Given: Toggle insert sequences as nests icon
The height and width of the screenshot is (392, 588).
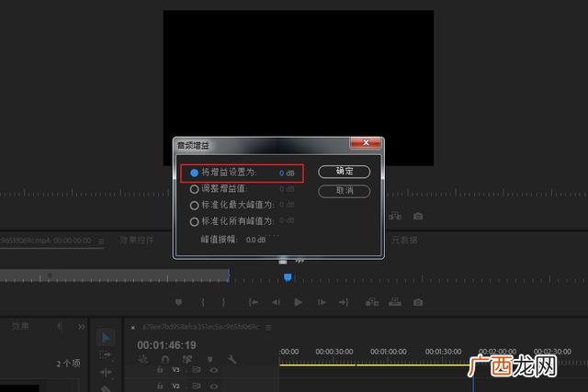Looking at the screenshot, I should click(143, 359).
